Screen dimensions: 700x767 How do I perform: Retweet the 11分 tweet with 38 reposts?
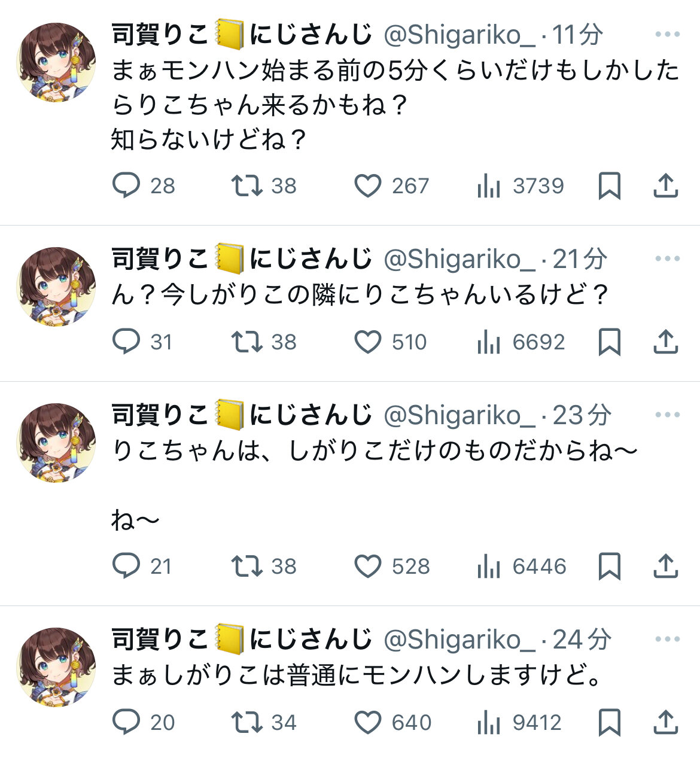247,186
